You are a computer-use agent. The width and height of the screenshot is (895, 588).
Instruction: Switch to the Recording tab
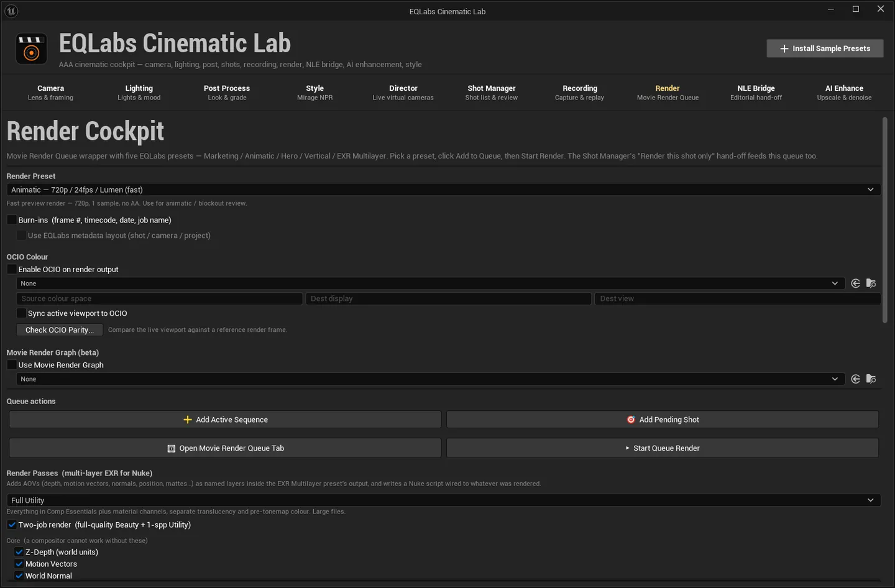[579, 93]
